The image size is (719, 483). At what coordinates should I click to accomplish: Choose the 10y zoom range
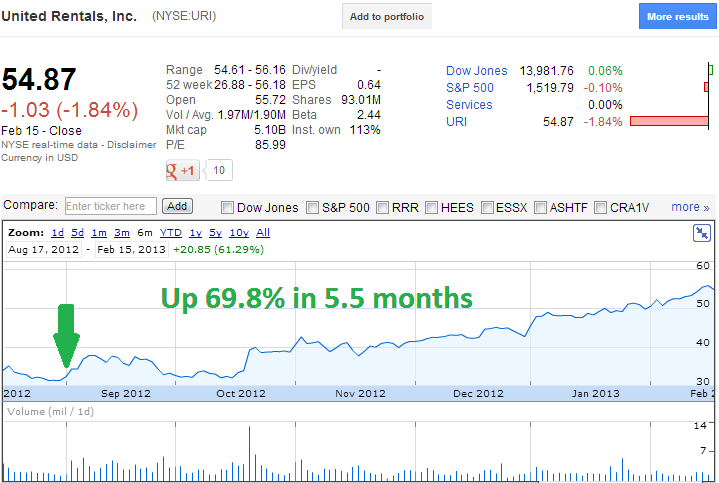(239, 233)
